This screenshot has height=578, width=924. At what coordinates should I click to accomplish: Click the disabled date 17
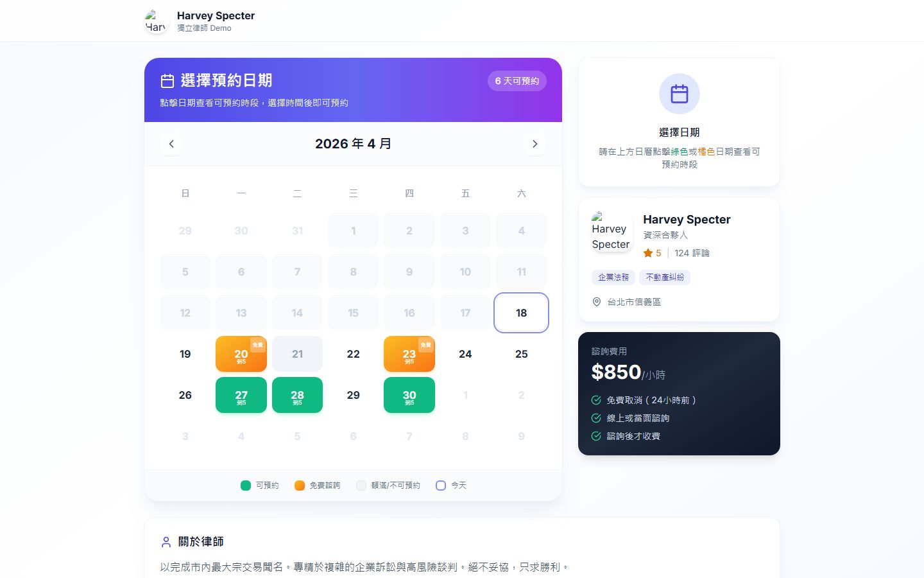tap(465, 313)
